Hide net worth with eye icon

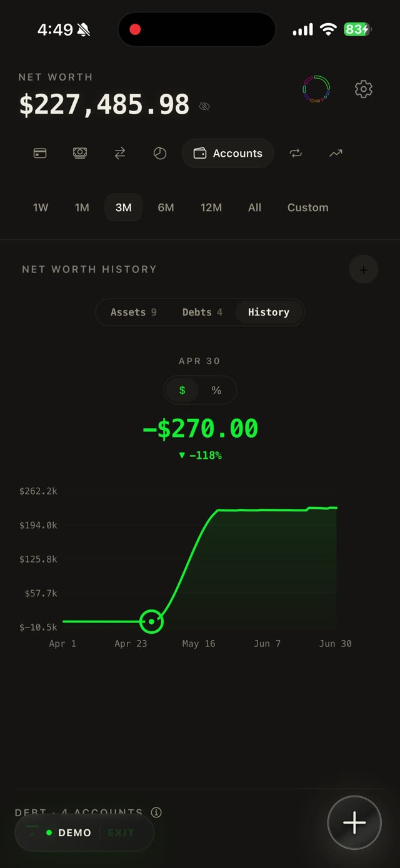pos(204,106)
